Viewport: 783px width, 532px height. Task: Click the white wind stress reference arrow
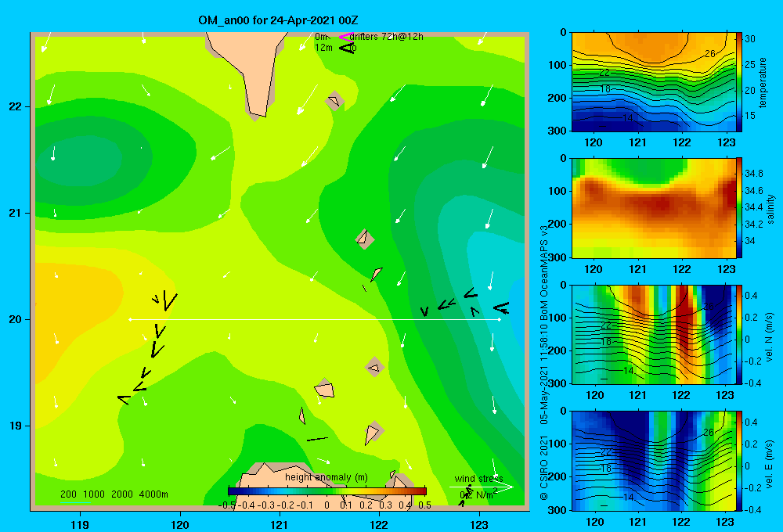pyautogui.click(x=481, y=487)
